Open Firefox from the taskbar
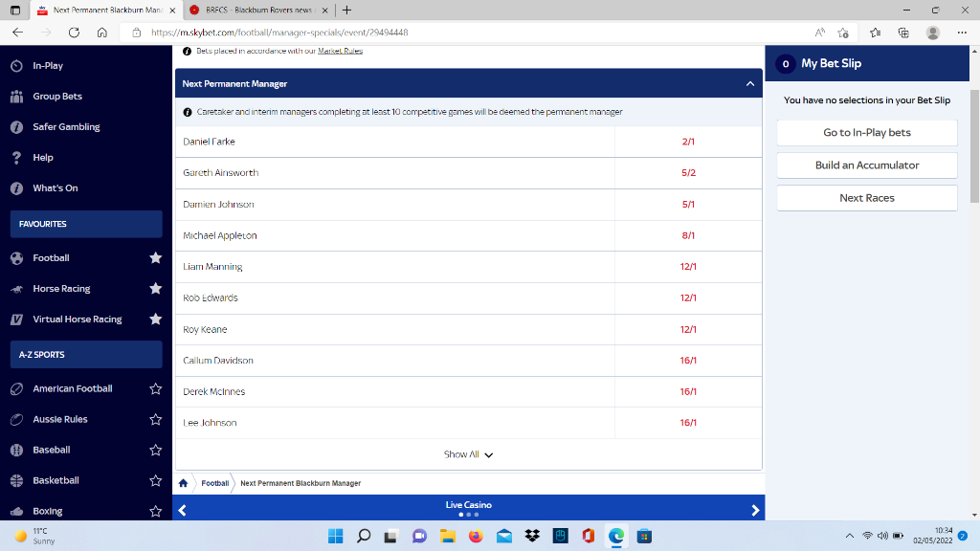The image size is (980, 551). pyautogui.click(x=476, y=536)
